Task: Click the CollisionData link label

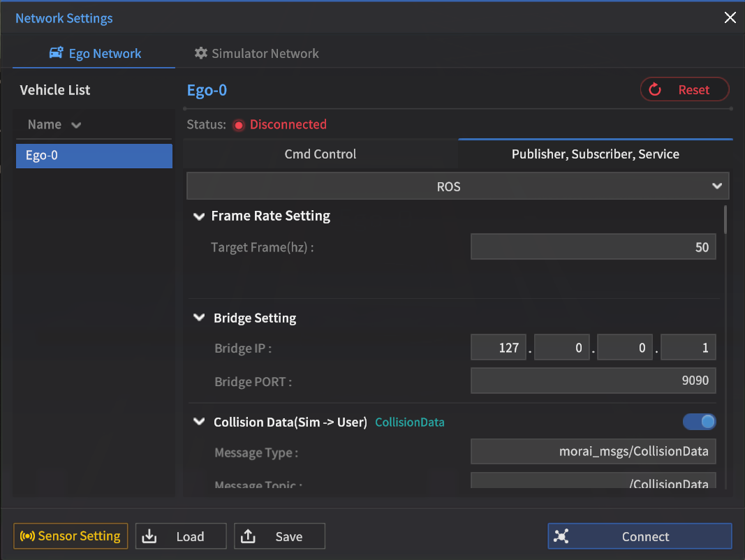Action: pyautogui.click(x=410, y=422)
